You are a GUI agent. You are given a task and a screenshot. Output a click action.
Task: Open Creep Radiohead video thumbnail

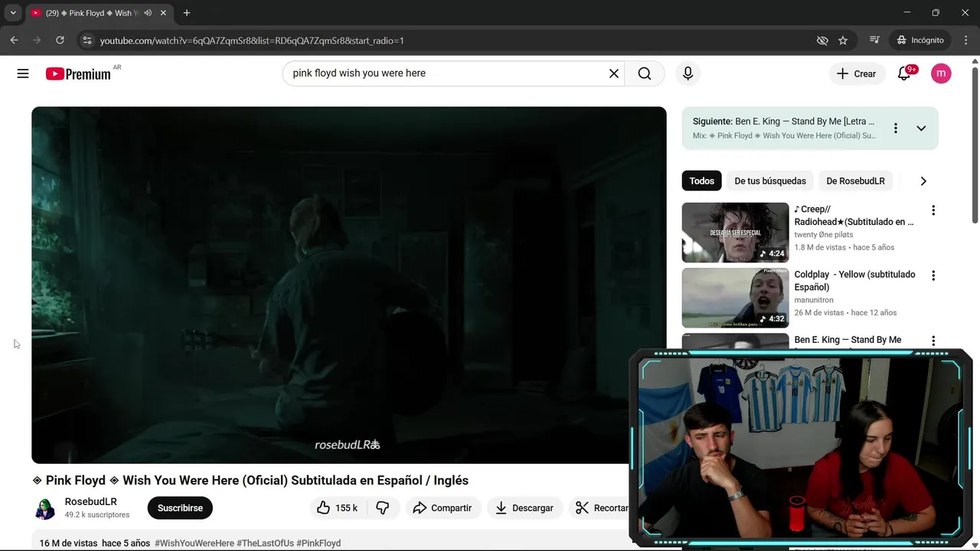pos(735,233)
